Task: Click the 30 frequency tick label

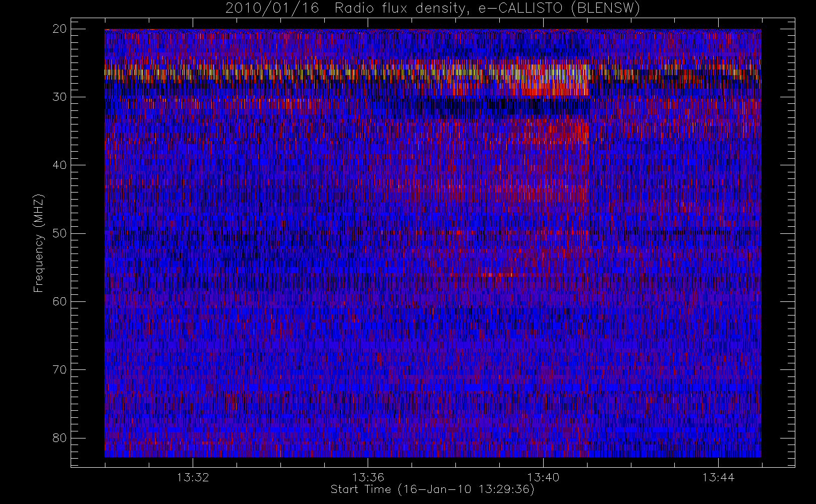Action: coord(60,97)
